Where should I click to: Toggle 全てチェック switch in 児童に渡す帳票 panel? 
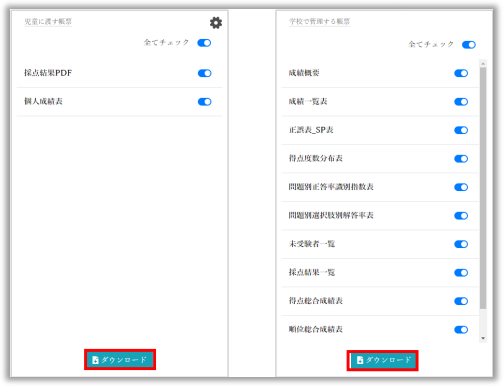tap(204, 43)
